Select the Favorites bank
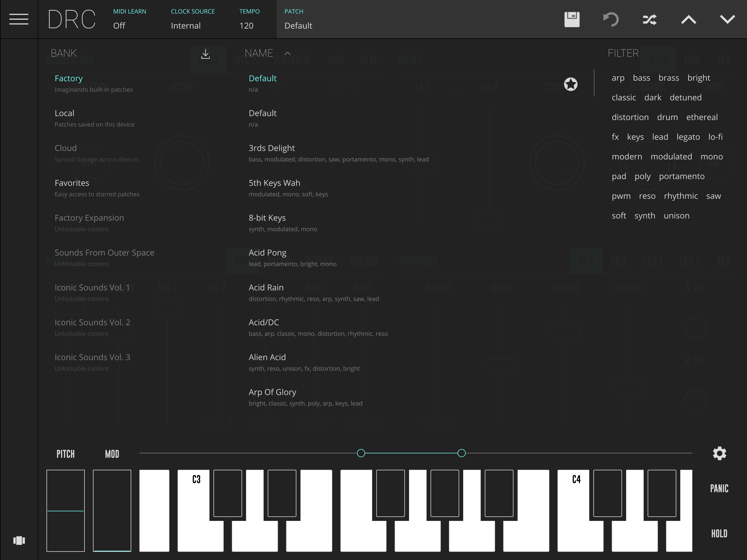 click(x=71, y=182)
